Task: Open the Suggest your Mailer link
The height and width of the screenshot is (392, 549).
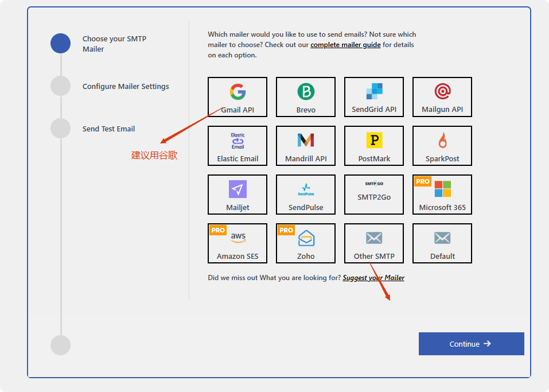Action: click(x=373, y=278)
